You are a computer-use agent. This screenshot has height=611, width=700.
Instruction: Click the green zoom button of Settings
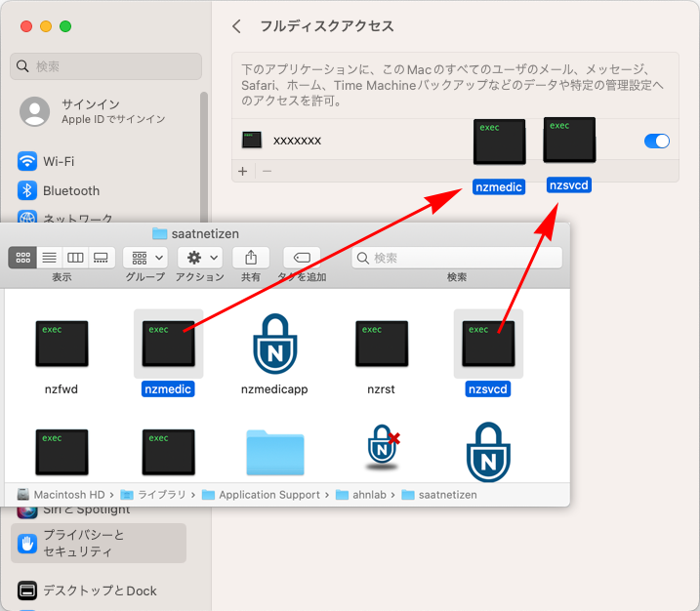coord(65,26)
